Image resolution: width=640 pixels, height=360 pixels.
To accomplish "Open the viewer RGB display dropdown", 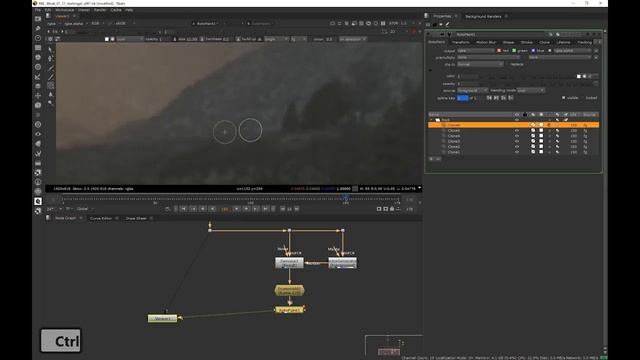I will (97, 24).
